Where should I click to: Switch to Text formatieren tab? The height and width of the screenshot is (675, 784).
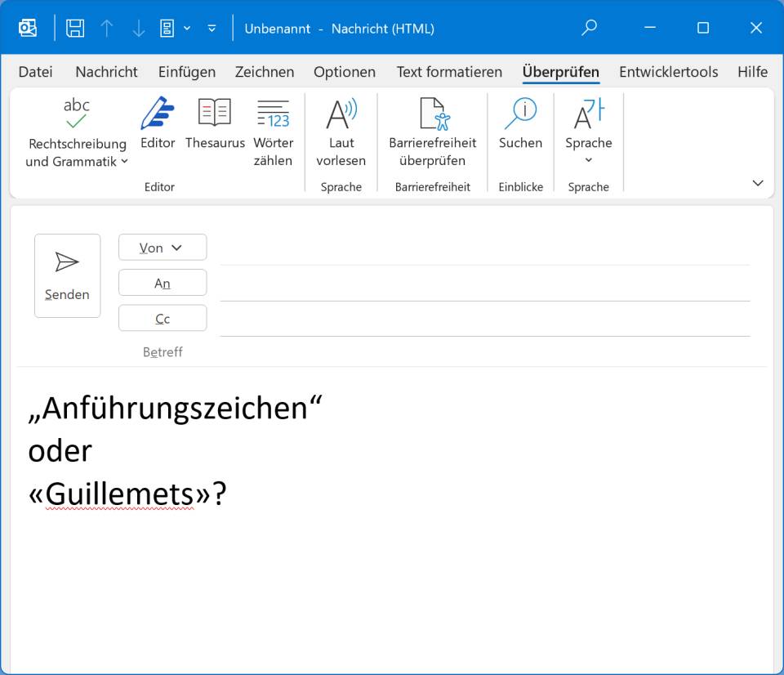click(x=449, y=72)
